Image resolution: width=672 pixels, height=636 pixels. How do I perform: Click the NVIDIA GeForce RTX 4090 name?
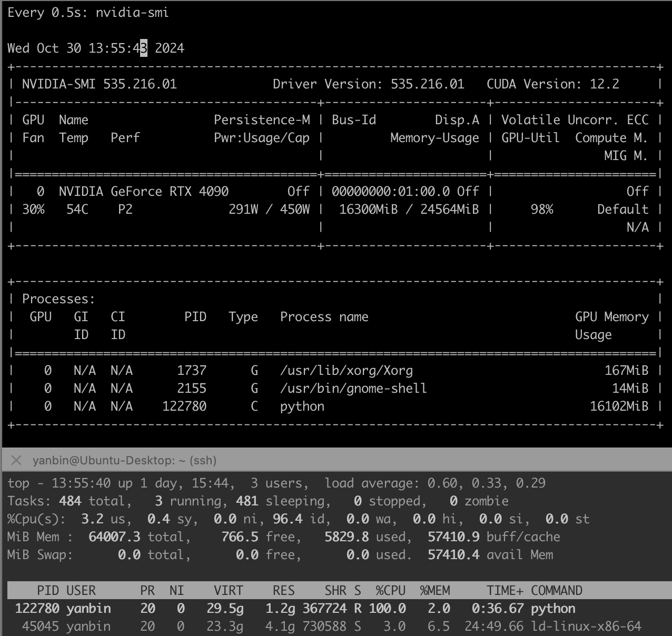pos(143,192)
